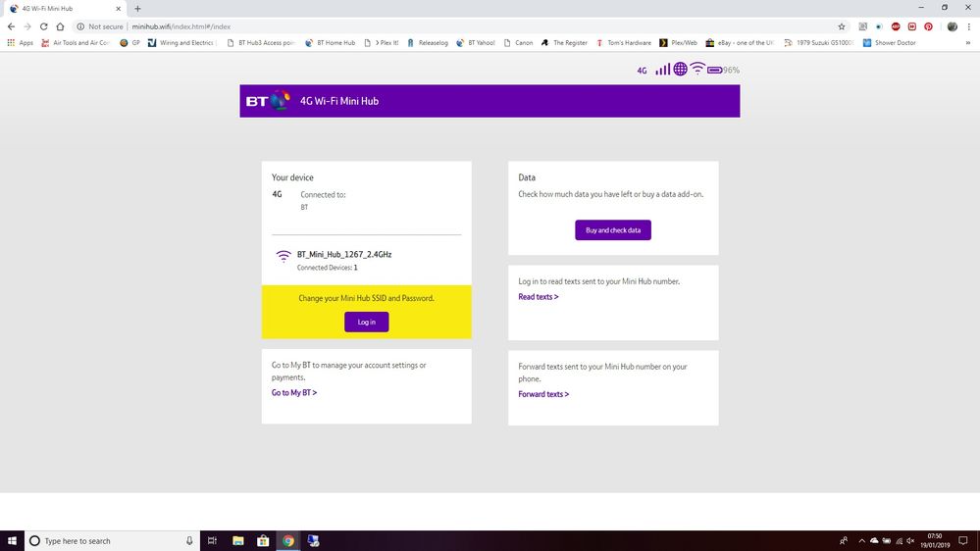Click the battery level icon

714,70
